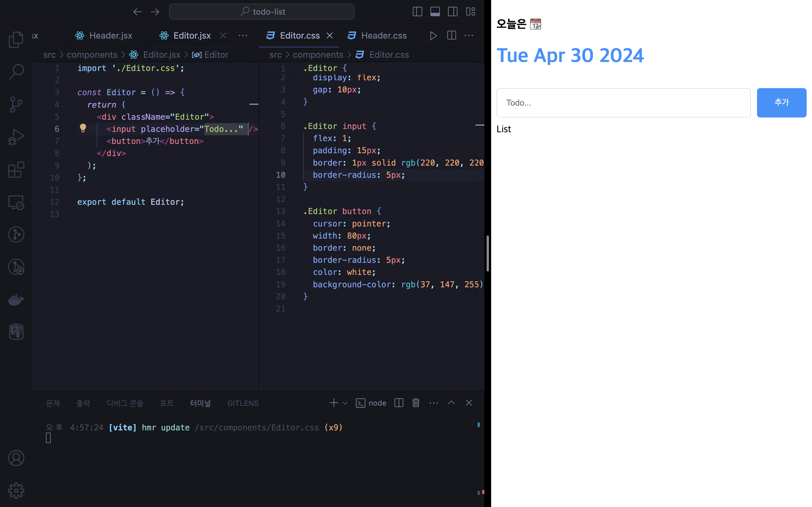Click the rgb(37, 147, 255) color value

(442, 284)
